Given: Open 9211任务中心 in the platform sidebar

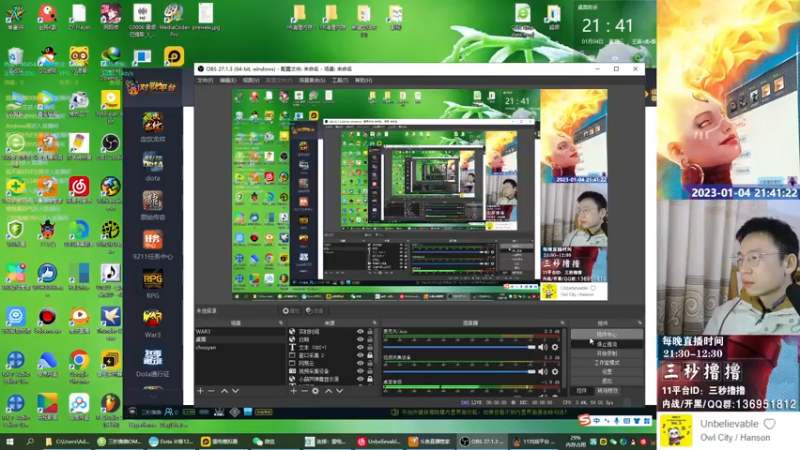Looking at the screenshot, I should pyautogui.click(x=153, y=245).
